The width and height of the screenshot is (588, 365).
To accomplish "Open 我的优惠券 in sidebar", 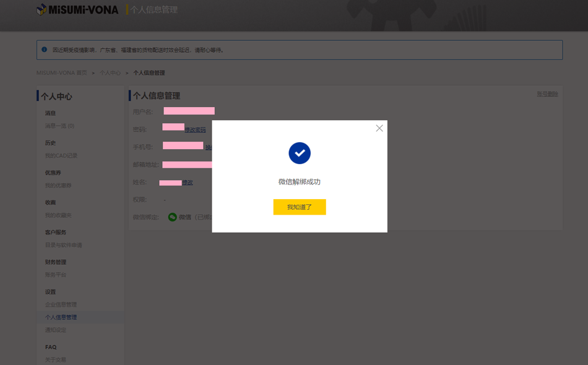I will (58, 186).
